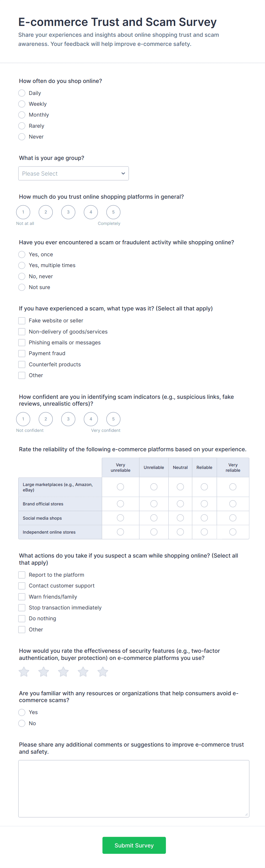Screen dimensions: 265x868
Task: Open the age group dropdown
Action: [74, 174]
